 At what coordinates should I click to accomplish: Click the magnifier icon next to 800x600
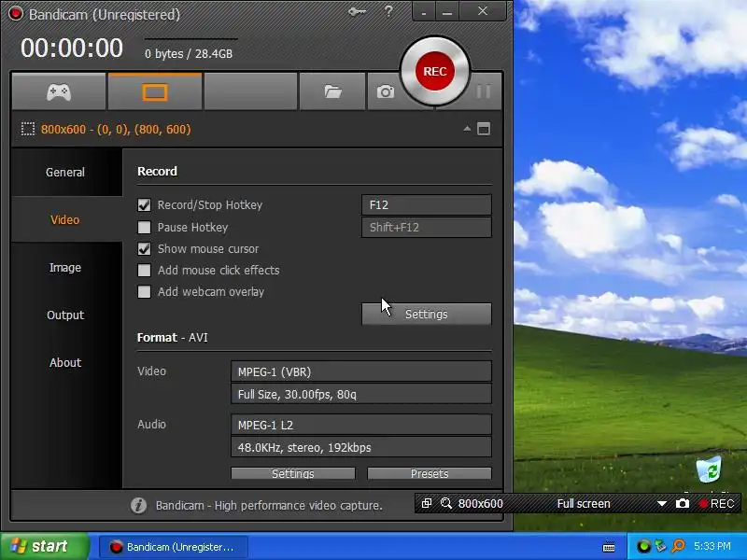(x=446, y=503)
